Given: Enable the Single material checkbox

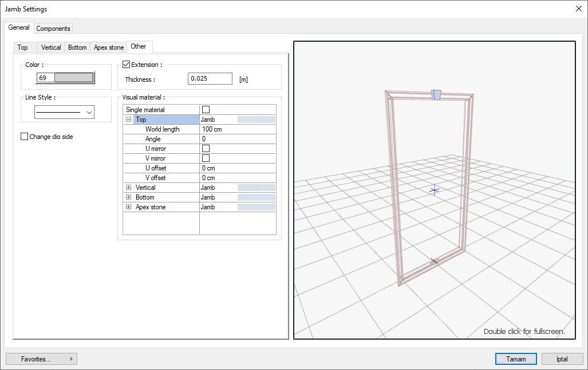Looking at the screenshot, I should click(206, 110).
